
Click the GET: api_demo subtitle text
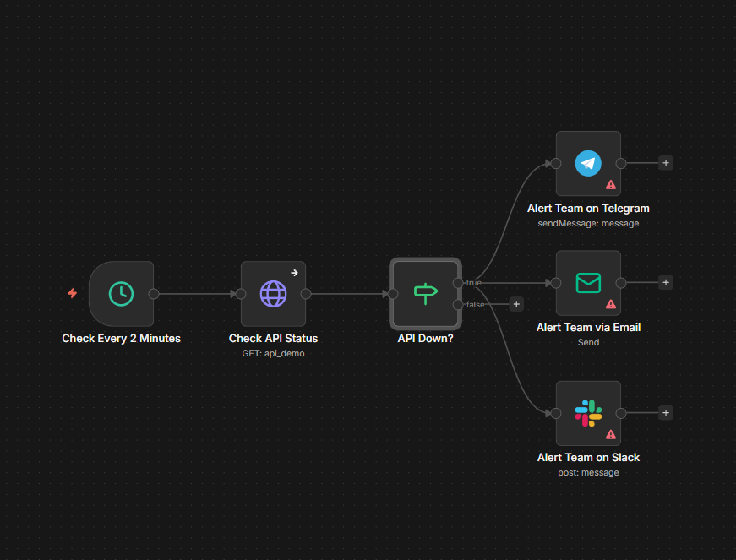pyautogui.click(x=273, y=353)
